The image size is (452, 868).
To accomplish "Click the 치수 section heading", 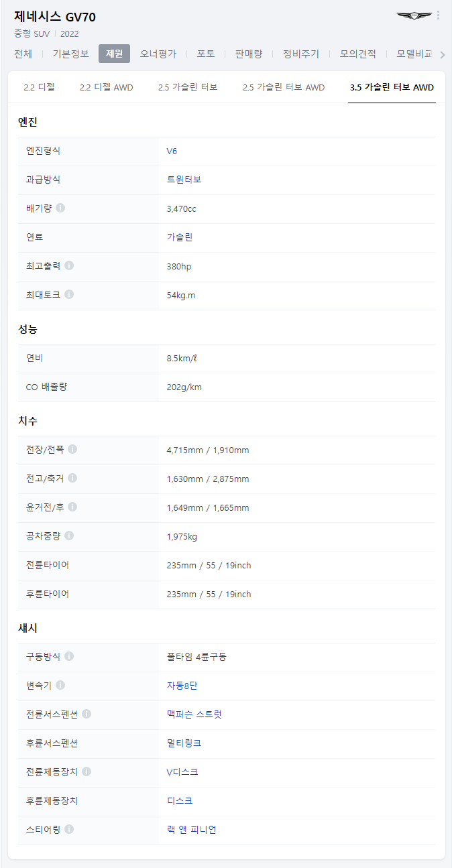I will pyautogui.click(x=27, y=421).
